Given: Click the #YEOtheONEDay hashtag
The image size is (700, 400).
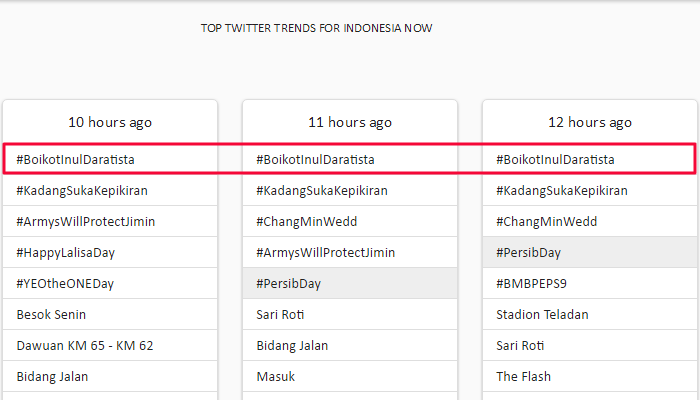Looking at the screenshot, I should point(66,283).
